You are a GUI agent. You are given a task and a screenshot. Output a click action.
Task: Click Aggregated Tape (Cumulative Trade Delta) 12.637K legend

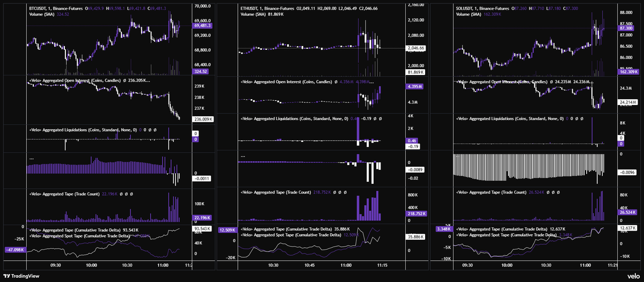pyautogui.click(x=510, y=229)
